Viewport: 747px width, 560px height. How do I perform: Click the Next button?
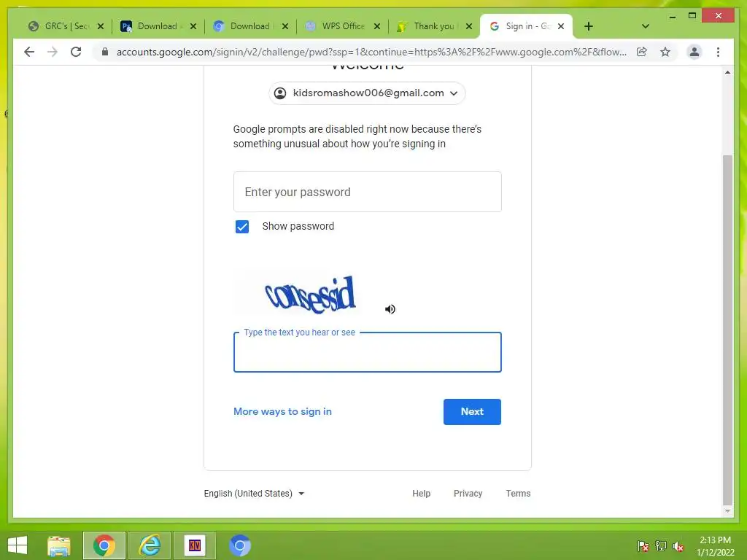pyautogui.click(x=472, y=411)
